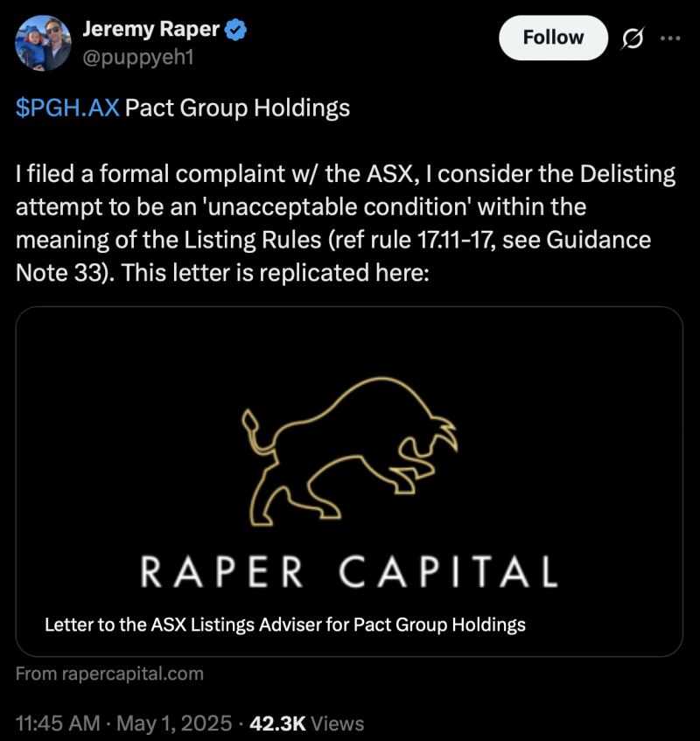Click the blue verified badge
This screenshot has height=741, width=700.
click(236, 29)
